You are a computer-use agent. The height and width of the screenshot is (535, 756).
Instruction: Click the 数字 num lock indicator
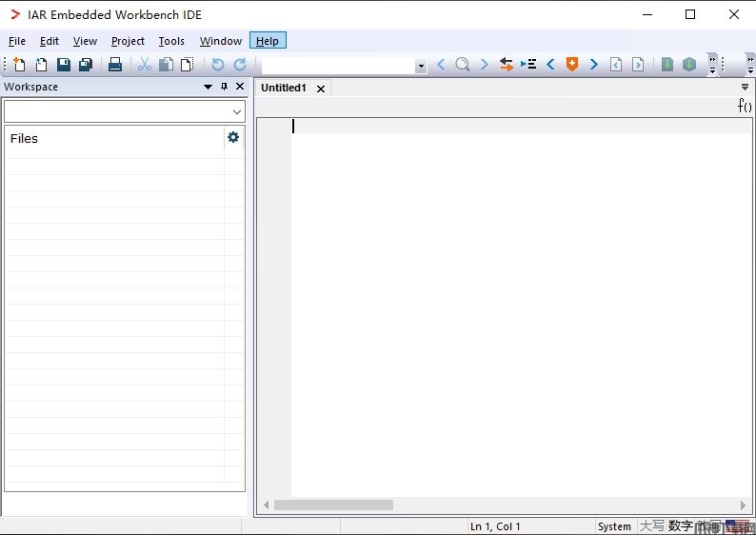[x=680, y=525]
